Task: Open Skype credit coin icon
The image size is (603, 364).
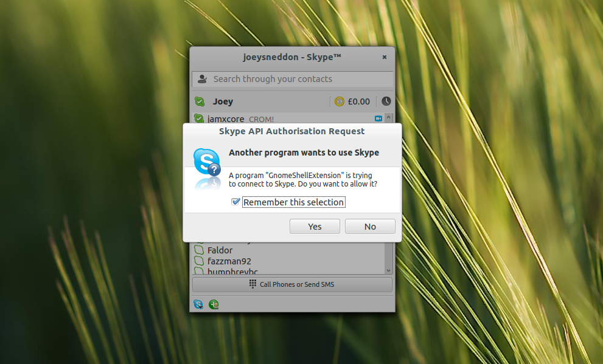Action: pos(339,101)
